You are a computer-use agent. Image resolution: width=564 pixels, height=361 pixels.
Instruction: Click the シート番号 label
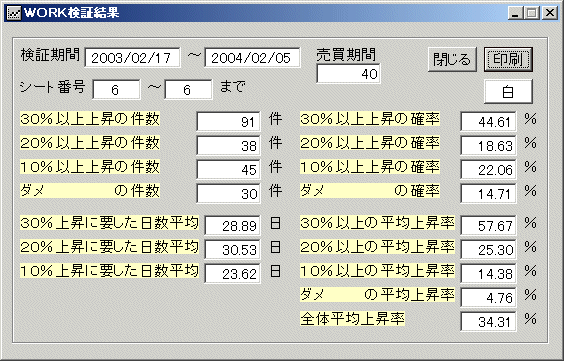(x=53, y=87)
